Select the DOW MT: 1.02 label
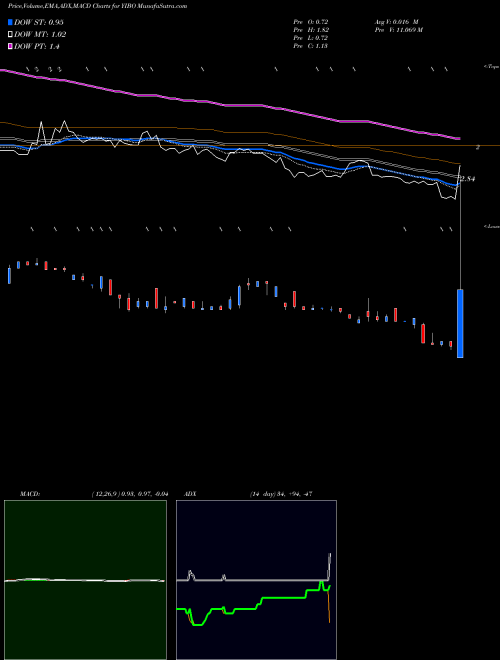The height and width of the screenshot is (660, 500). pyautogui.click(x=40, y=35)
